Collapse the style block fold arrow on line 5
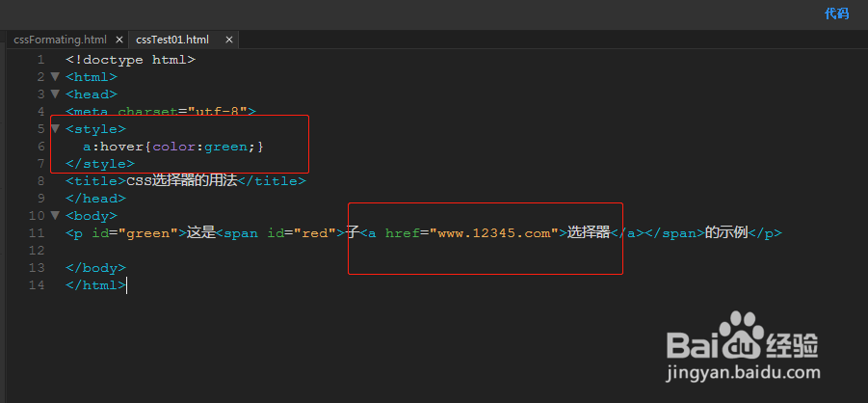The width and height of the screenshot is (868, 403). pos(54,128)
